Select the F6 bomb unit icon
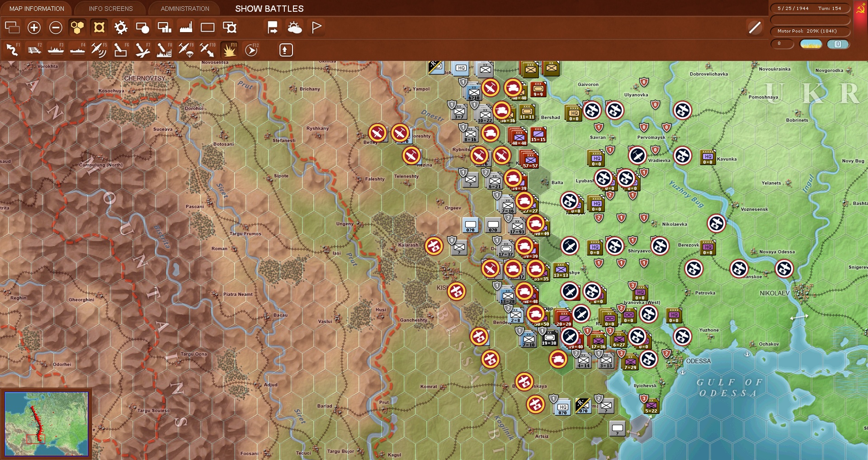This screenshot has width=868, height=460. coord(121,50)
